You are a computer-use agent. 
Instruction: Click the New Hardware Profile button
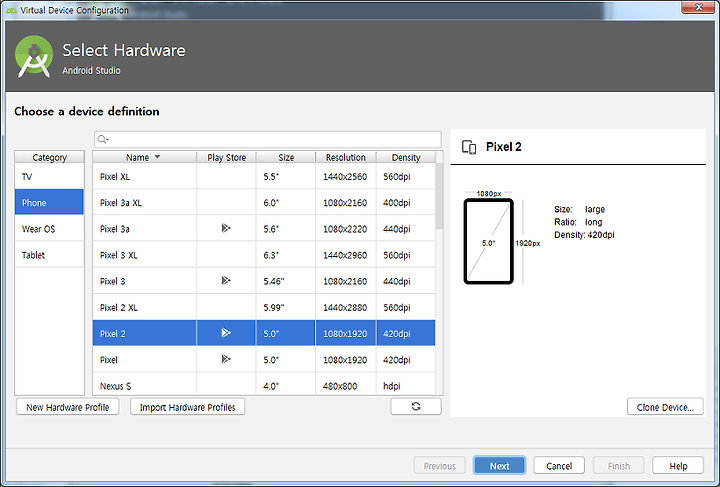click(x=68, y=407)
